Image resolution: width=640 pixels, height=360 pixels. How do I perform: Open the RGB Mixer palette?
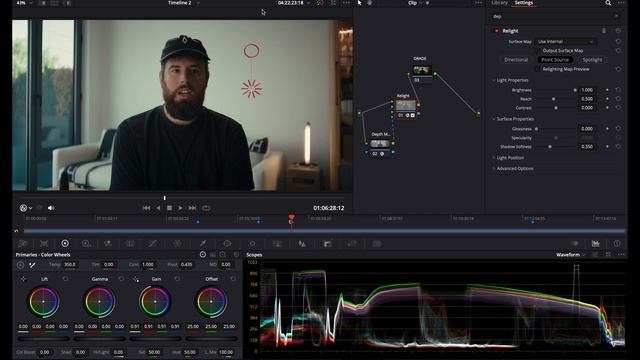click(x=108, y=243)
